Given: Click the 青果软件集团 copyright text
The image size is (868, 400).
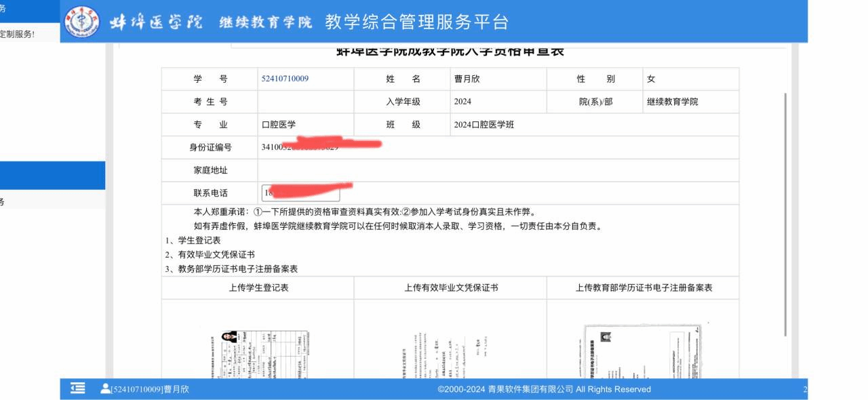Looking at the screenshot, I should click(544, 389).
